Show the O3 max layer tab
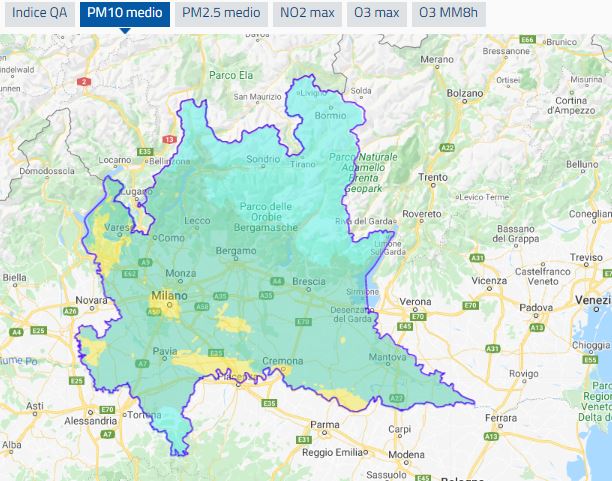The height and width of the screenshot is (481, 612). (x=376, y=14)
